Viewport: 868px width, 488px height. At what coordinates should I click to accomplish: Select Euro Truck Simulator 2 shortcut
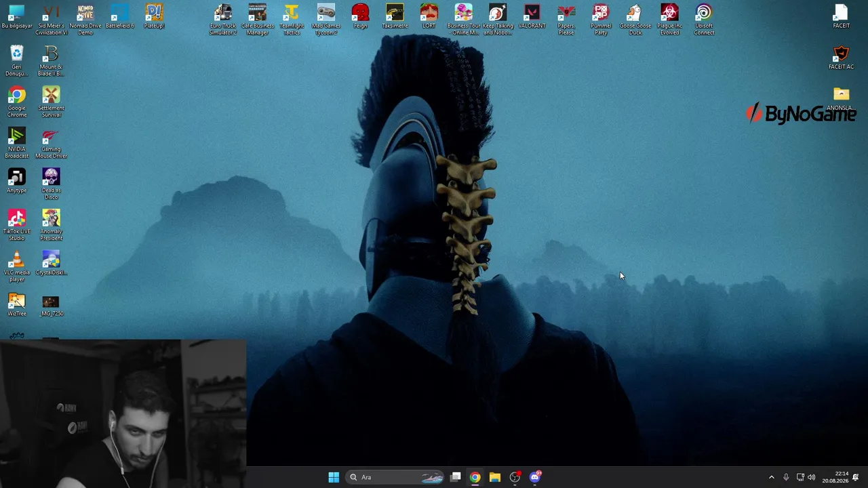(223, 20)
